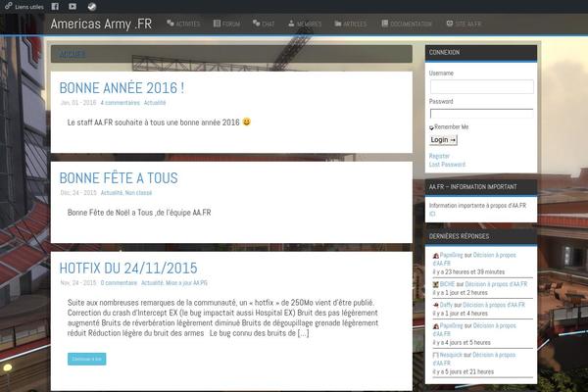This screenshot has width=588, height=392.
Task: Click the Continuer à lire button
Action: (x=86, y=359)
